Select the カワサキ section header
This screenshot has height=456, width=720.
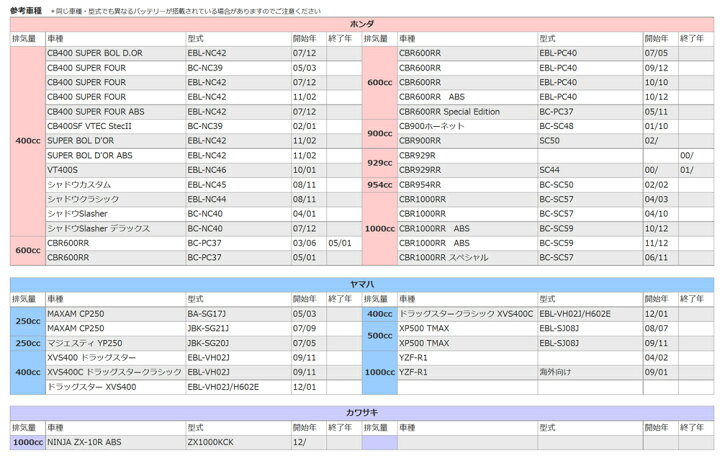(x=362, y=413)
